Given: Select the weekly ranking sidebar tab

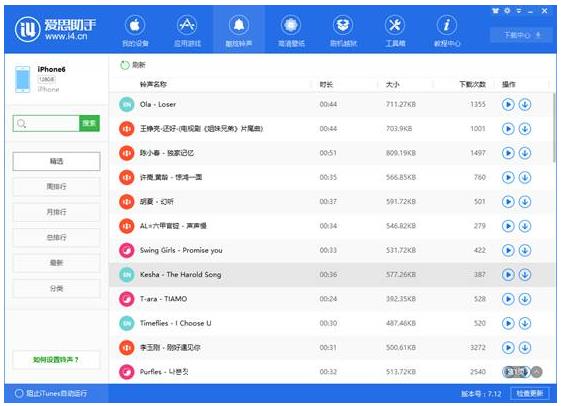Looking at the screenshot, I should pyautogui.click(x=57, y=187).
